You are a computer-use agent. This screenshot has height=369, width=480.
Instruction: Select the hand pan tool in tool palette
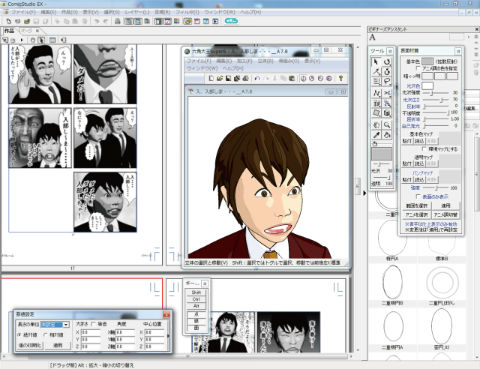pos(376,125)
